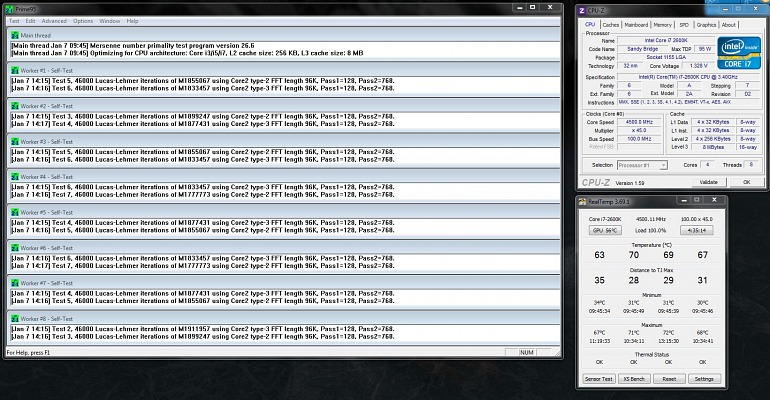Click the Main thread window icon
Image resolution: width=770 pixels, height=400 pixels.
pyautogui.click(x=15, y=35)
